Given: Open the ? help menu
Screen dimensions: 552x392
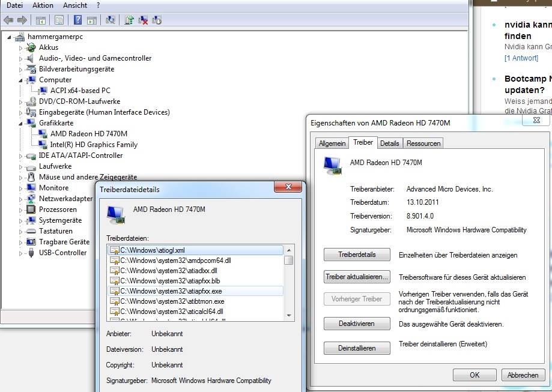Looking at the screenshot, I should pos(99,5).
